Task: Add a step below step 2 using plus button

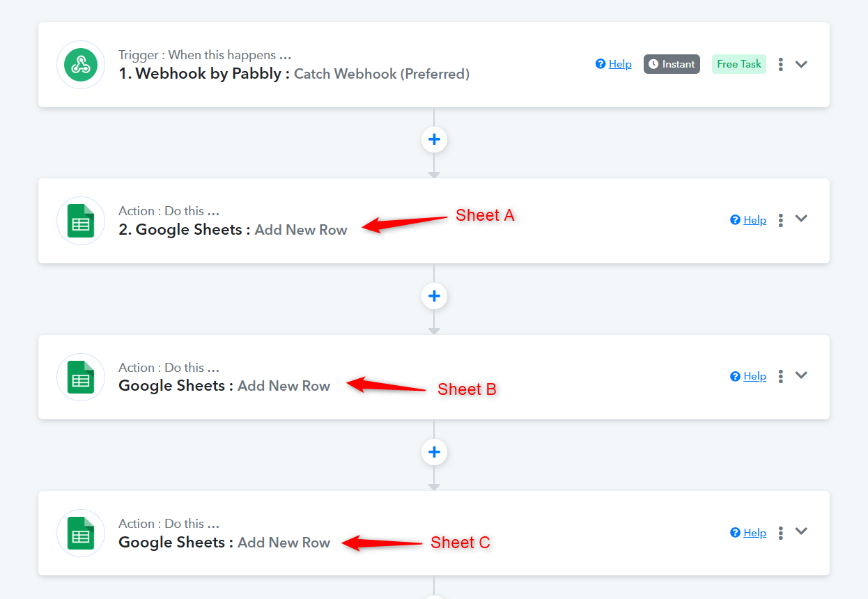Action: (434, 296)
